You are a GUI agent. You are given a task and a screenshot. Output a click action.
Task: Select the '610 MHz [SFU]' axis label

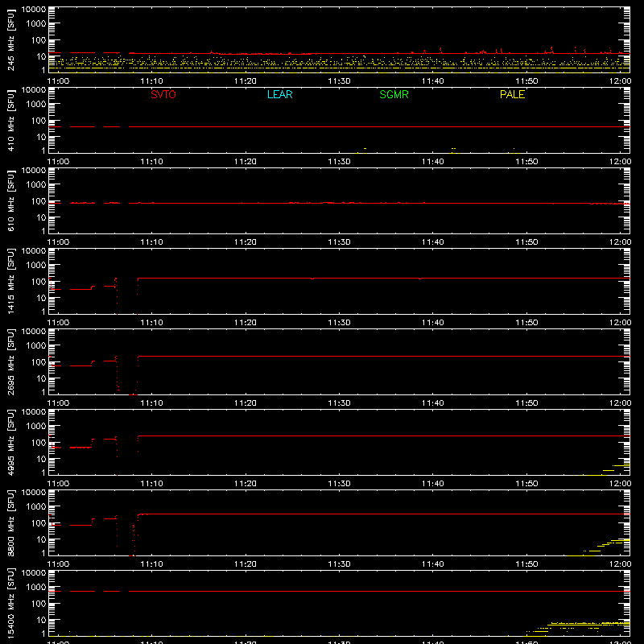point(11,200)
